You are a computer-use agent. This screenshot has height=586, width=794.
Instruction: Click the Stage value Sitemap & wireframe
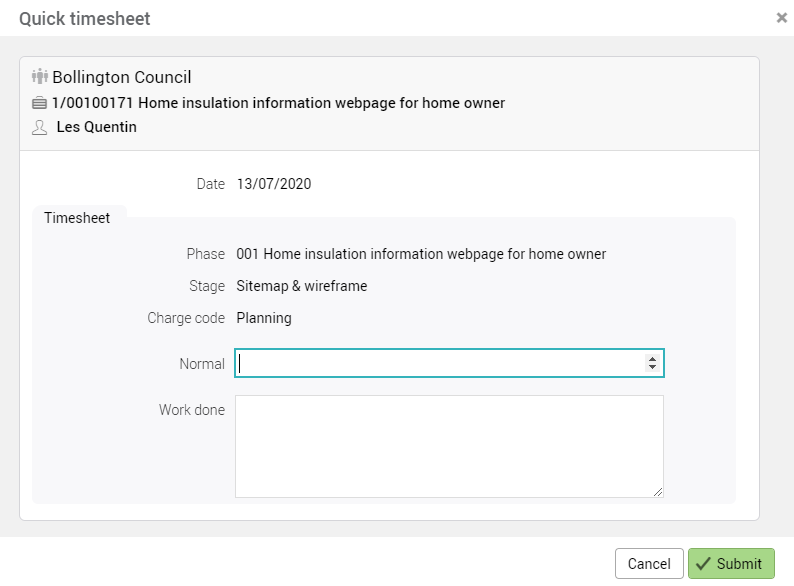[x=301, y=286]
